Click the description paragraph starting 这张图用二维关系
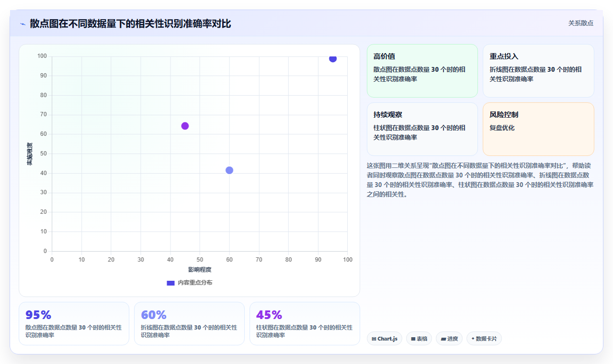The height and width of the screenshot is (364, 613). (x=480, y=180)
